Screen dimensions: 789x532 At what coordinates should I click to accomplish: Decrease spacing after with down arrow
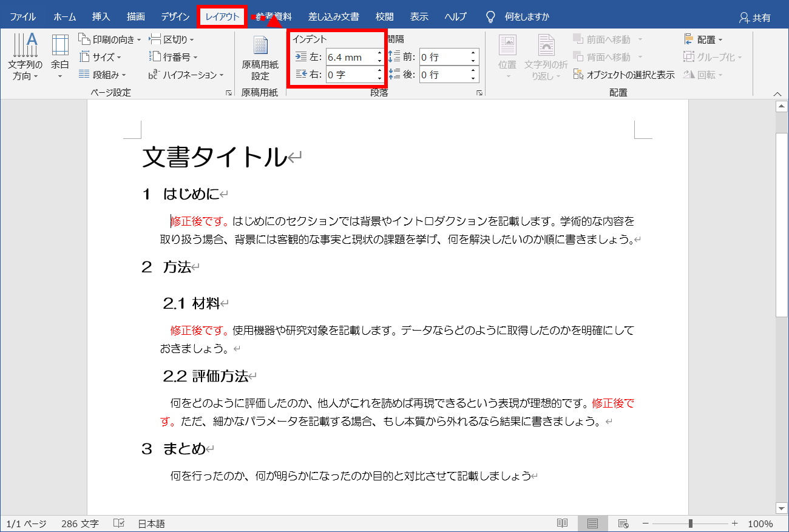click(473, 78)
